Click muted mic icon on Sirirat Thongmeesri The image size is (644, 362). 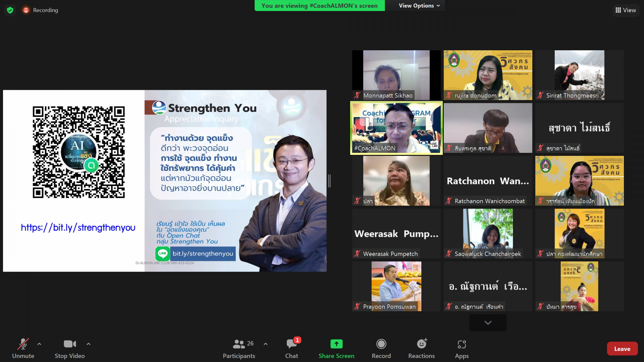click(x=540, y=96)
